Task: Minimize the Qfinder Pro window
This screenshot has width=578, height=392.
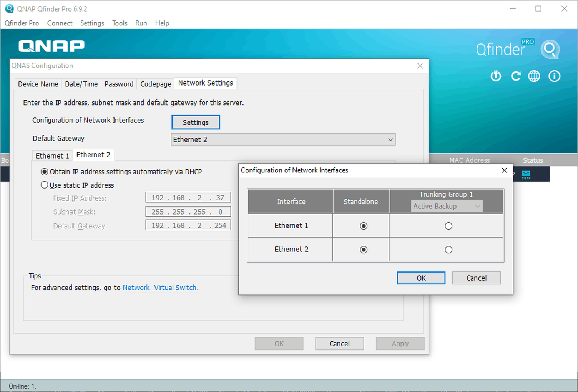Action: [x=513, y=8]
